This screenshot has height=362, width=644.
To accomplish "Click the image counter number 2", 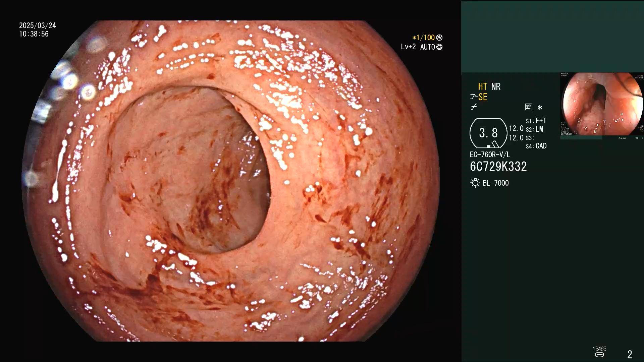I will 630,354.
